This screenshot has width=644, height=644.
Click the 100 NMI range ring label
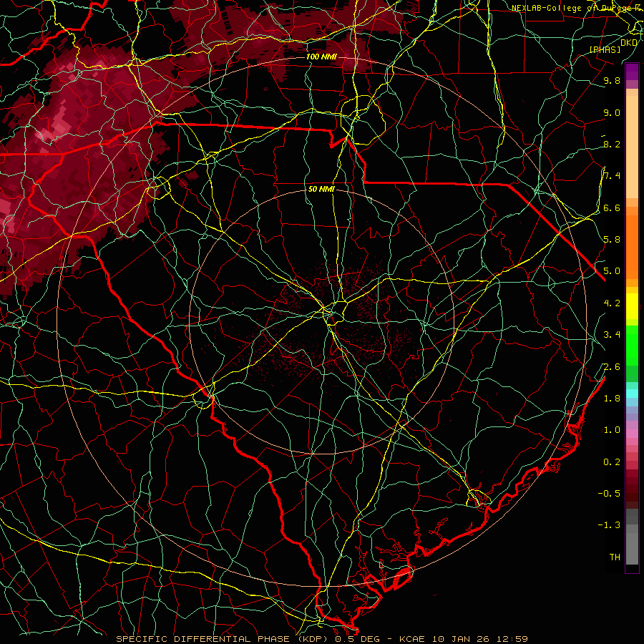[x=321, y=57]
